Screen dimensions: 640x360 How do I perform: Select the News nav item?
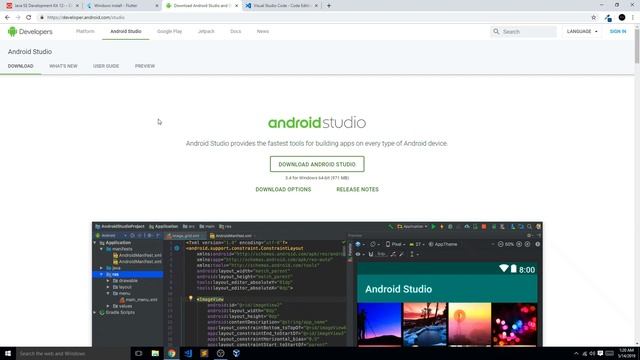(262, 31)
